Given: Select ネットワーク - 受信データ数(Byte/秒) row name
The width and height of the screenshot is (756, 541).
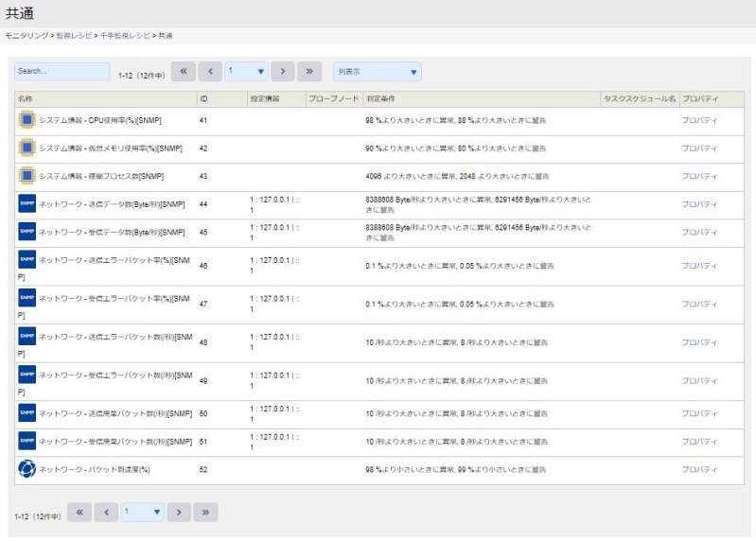Looking at the screenshot, I should [112, 233].
